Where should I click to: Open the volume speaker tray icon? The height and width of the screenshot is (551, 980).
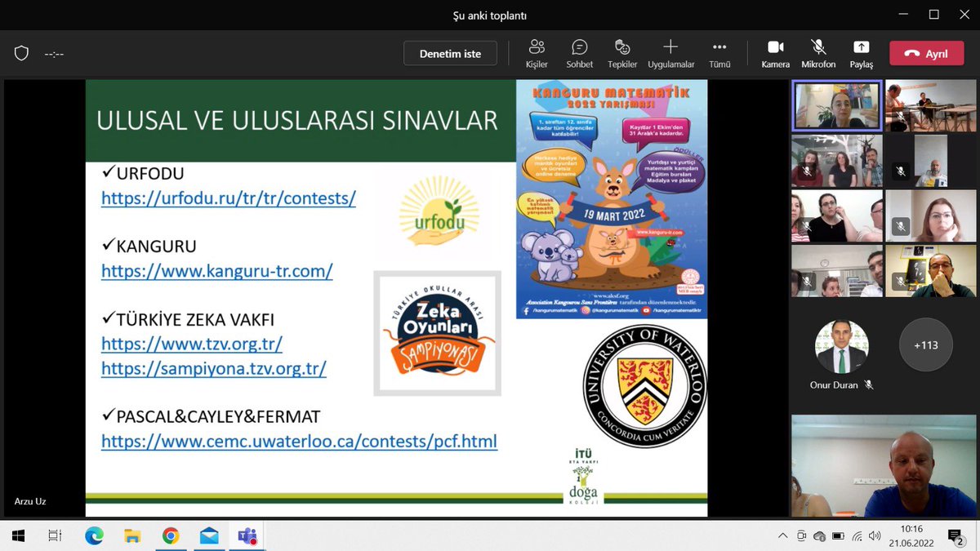point(875,535)
